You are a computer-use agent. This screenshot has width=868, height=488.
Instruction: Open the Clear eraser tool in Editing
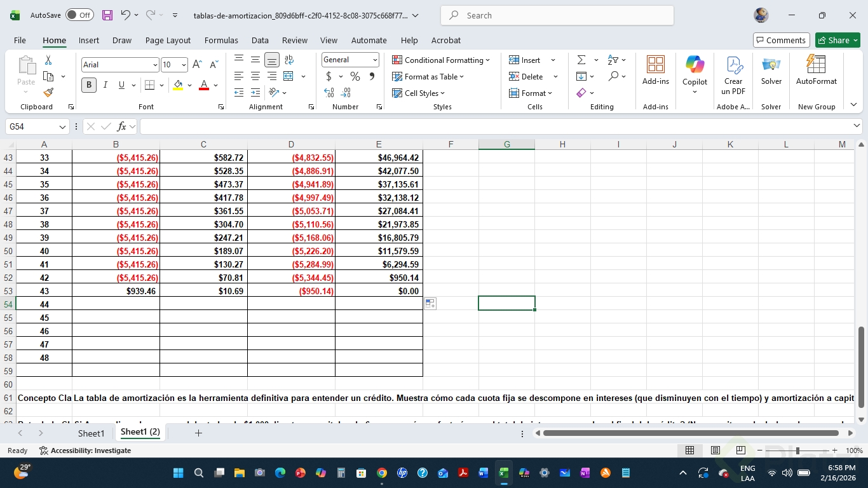pyautogui.click(x=581, y=93)
